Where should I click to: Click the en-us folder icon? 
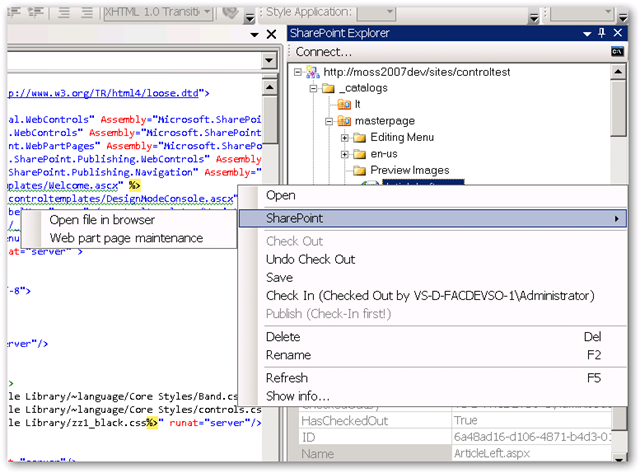click(360, 154)
